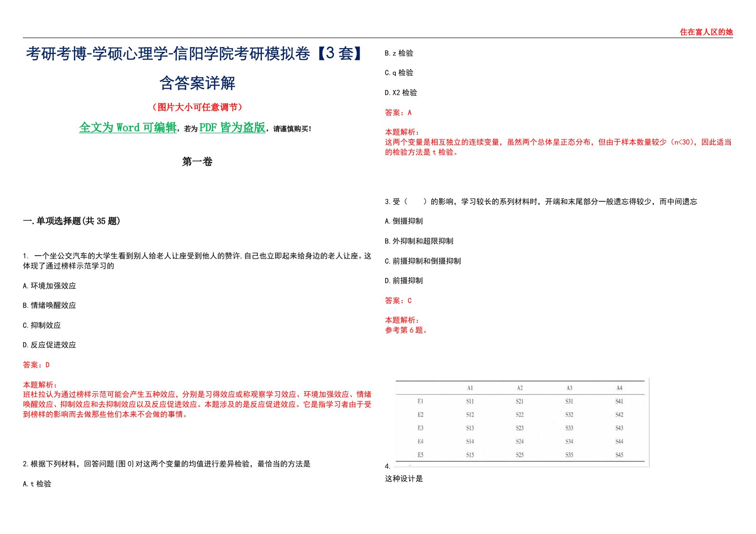
Task: Select option 'C.q 检验'
Action: [x=399, y=73]
